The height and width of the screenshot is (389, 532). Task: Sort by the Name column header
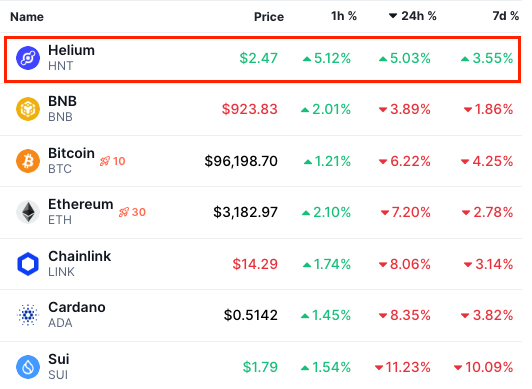(x=27, y=17)
